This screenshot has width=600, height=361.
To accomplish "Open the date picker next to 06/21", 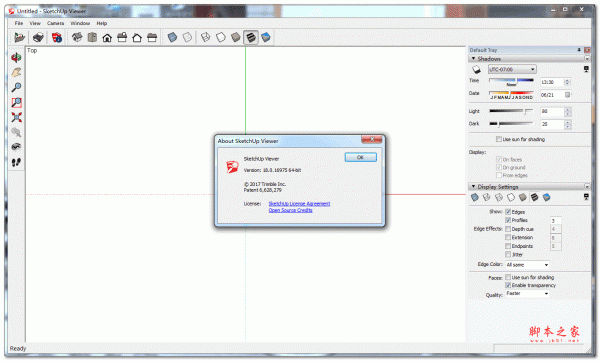I will click(567, 95).
